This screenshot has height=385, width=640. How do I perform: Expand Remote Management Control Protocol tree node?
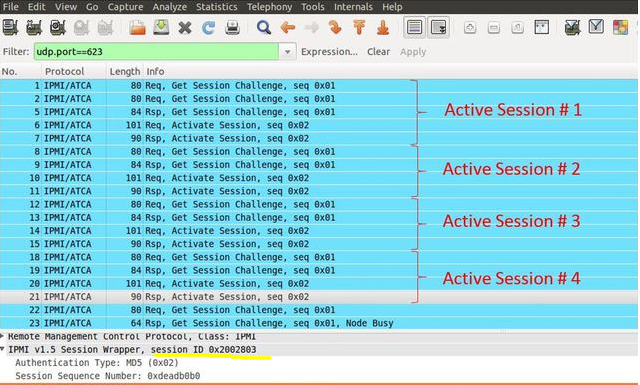point(2,336)
